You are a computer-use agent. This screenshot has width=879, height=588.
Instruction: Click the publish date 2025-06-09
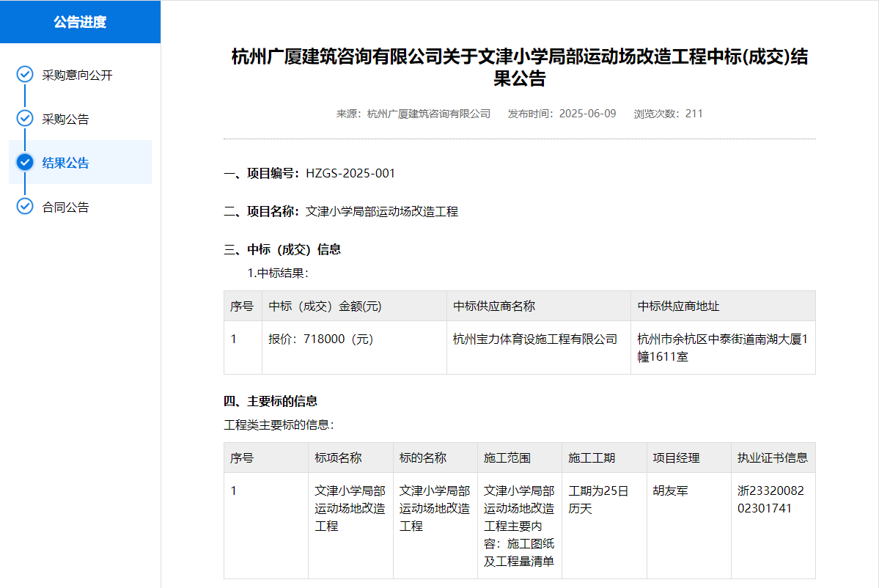(587, 114)
